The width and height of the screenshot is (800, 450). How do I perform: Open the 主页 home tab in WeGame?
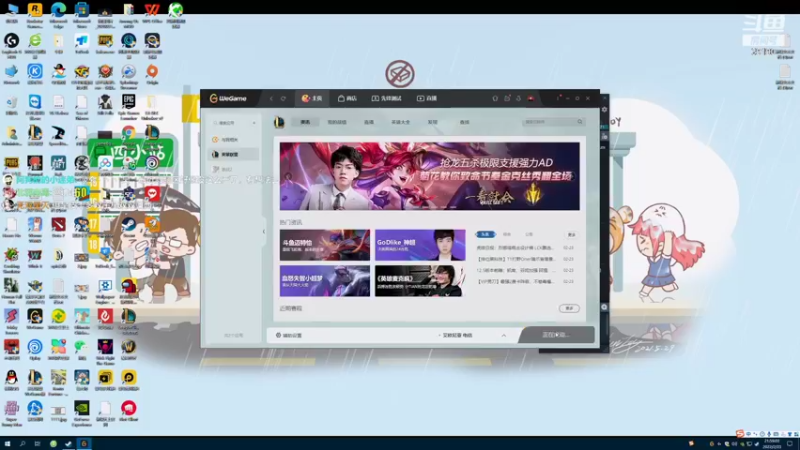(312, 98)
